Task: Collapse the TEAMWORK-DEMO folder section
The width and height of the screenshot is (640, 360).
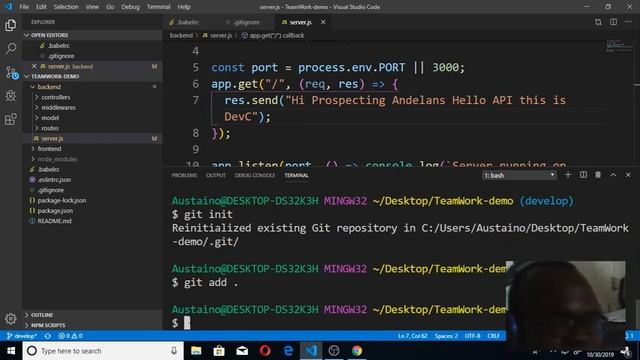Action: (93, 76)
